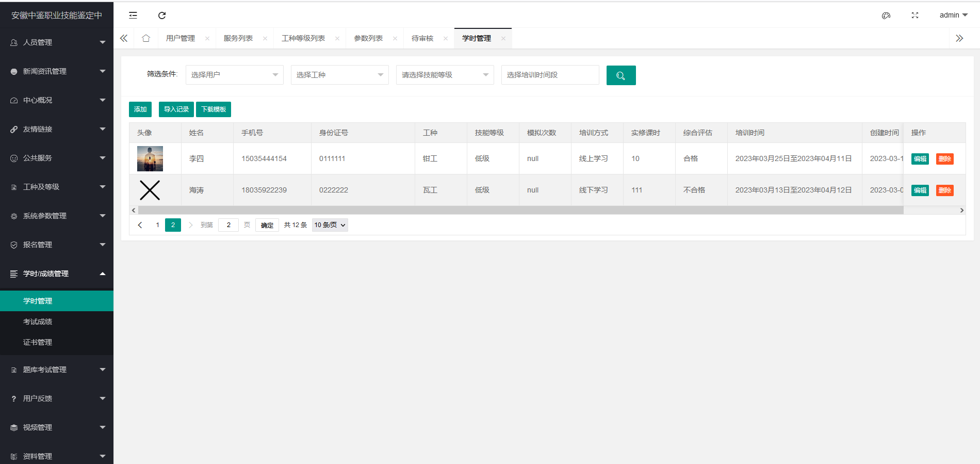Image resolution: width=980 pixels, height=464 pixels.
Task: Open the 选择用户 dropdown
Action: pos(235,75)
